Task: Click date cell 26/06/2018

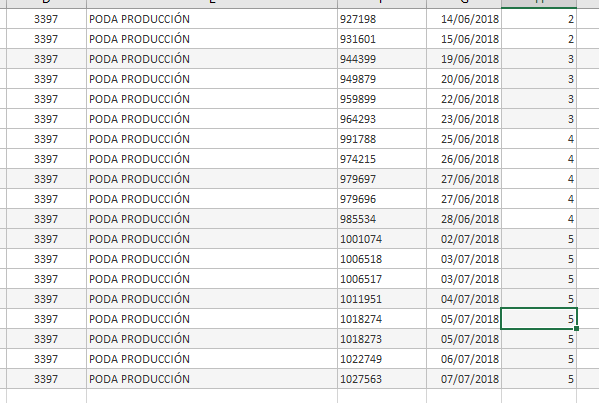Action: [x=464, y=159]
